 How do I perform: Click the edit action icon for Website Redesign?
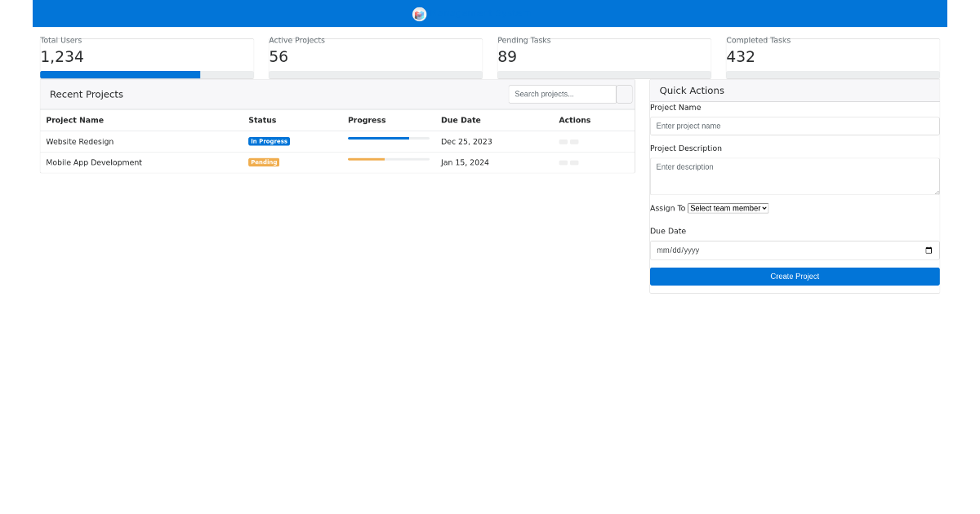tap(563, 141)
